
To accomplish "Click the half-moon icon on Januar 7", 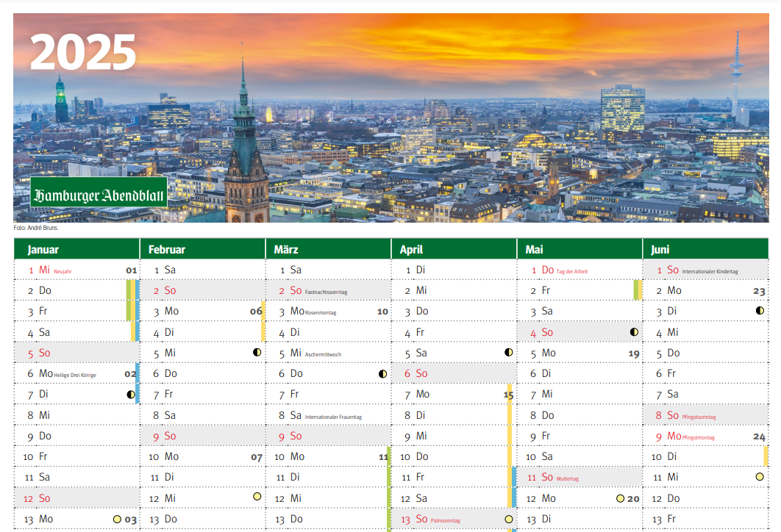I will click(131, 395).
